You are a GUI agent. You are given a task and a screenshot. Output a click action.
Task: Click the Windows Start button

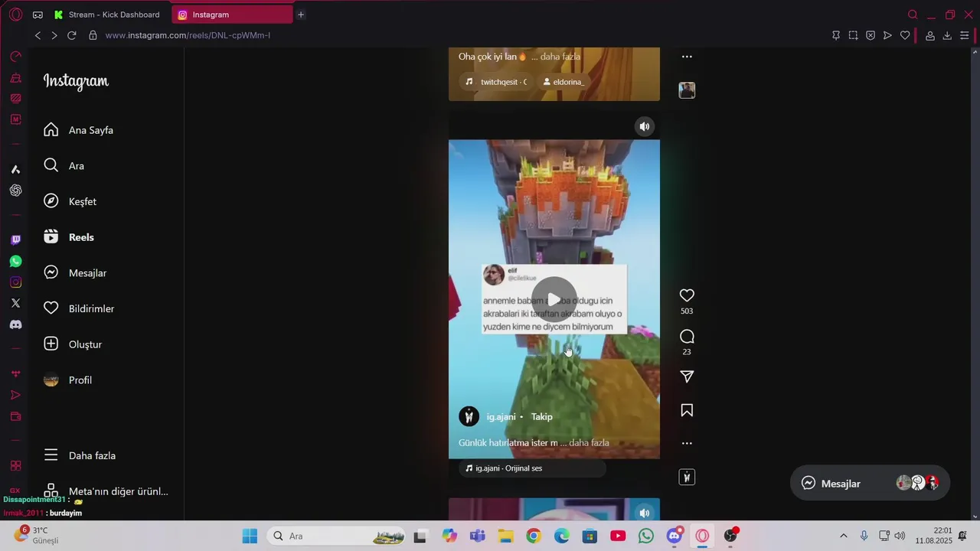pyautogui.click(x=250, y=536)
